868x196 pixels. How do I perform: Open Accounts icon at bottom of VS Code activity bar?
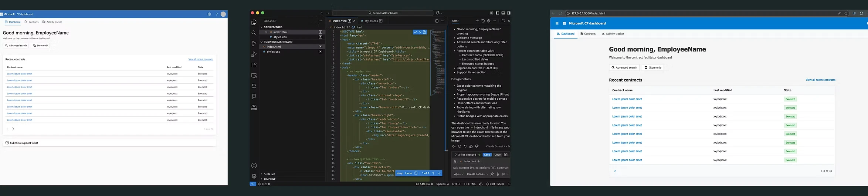tap(254, 166)
